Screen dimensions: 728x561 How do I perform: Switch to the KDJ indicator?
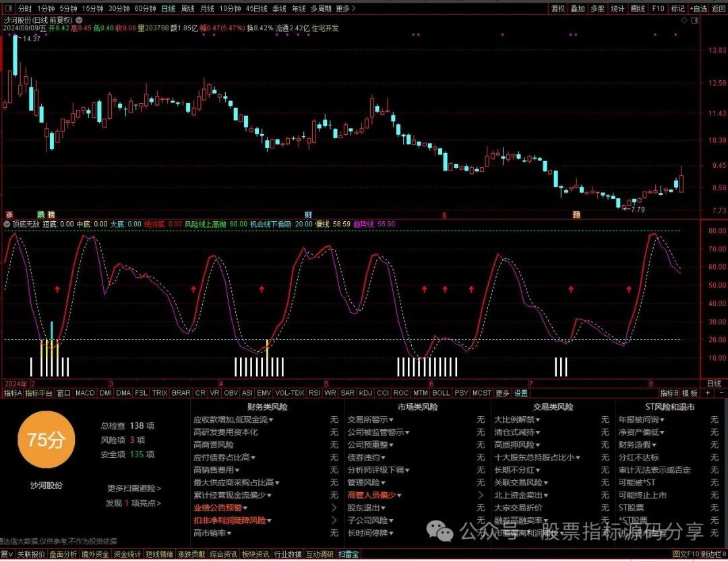coord(366,393)
